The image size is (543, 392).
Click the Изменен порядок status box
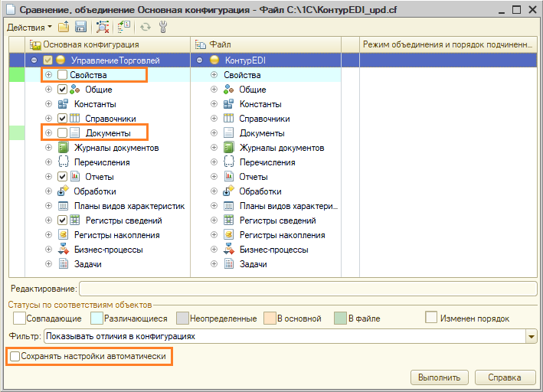431,318
